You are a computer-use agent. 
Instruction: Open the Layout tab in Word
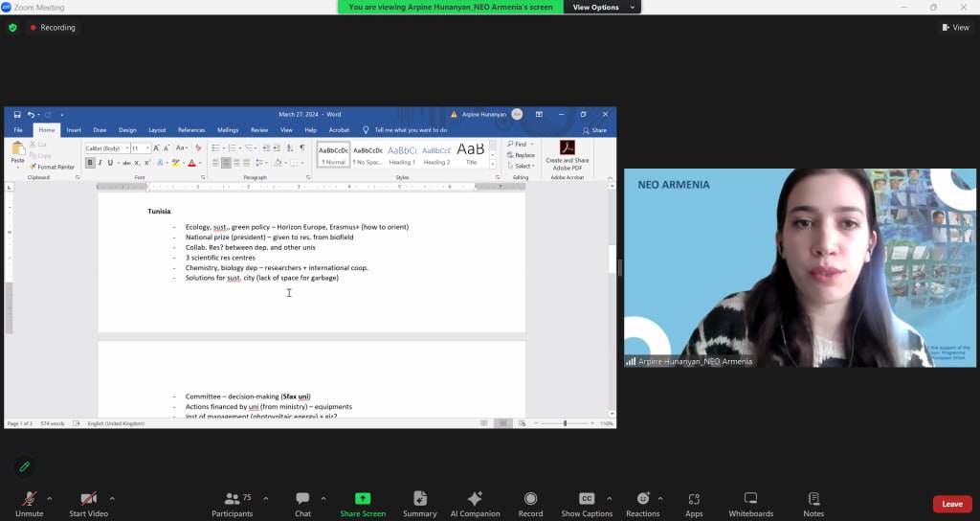click(x=157, y=130)
